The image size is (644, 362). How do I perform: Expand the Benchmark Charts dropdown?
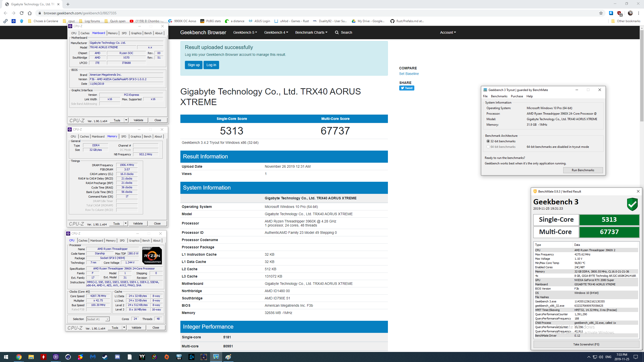coord(311,32)
